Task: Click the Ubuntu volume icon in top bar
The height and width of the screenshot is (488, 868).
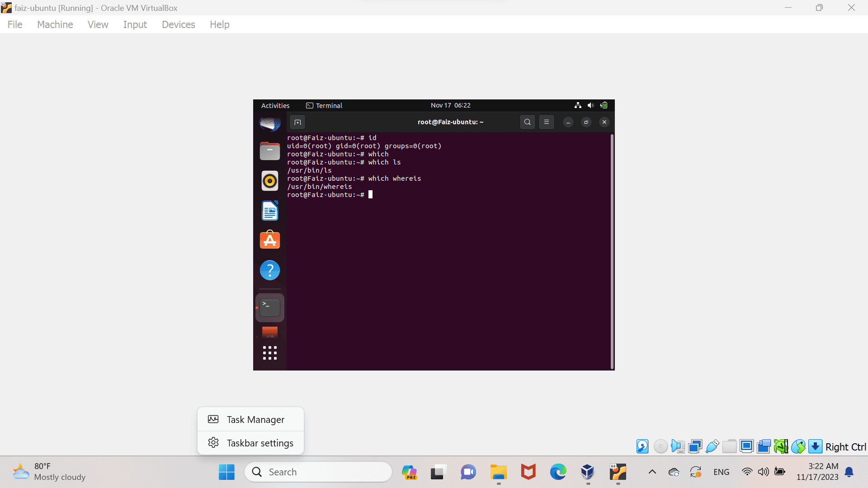Action: 590,105
